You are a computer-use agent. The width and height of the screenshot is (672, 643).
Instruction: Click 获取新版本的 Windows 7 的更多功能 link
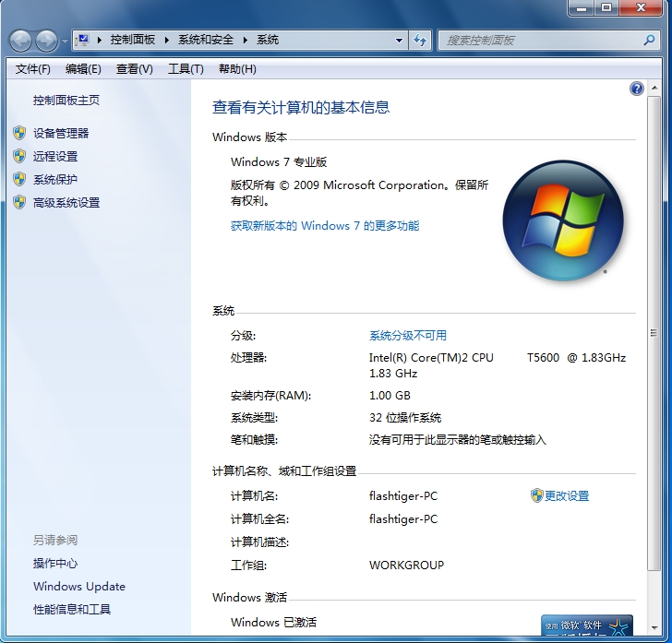(325, 226)
